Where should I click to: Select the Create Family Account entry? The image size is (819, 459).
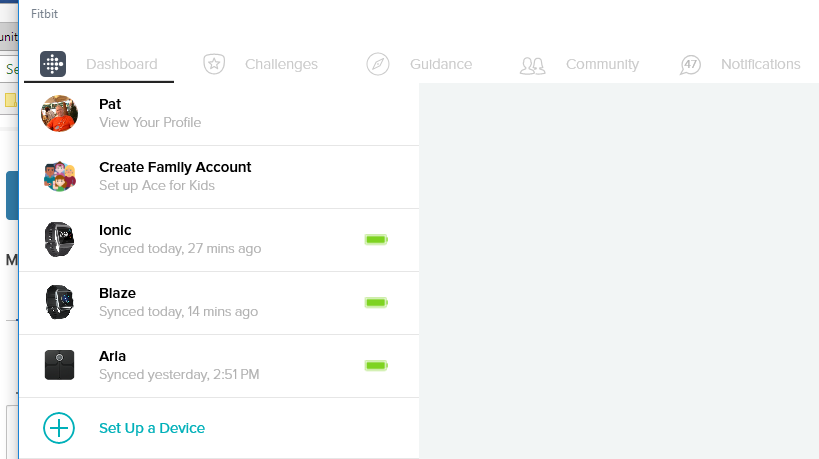(x=219, y=177)
